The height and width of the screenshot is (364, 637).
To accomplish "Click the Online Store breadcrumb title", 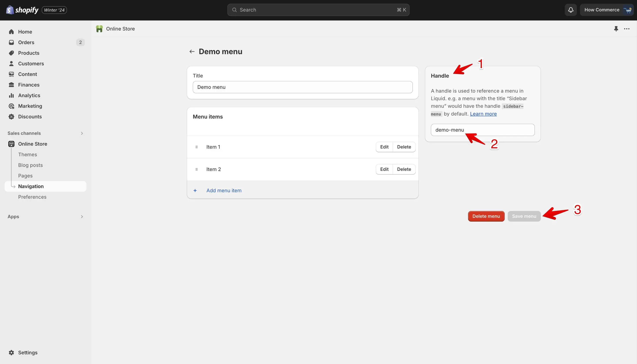I will point(120,29).
